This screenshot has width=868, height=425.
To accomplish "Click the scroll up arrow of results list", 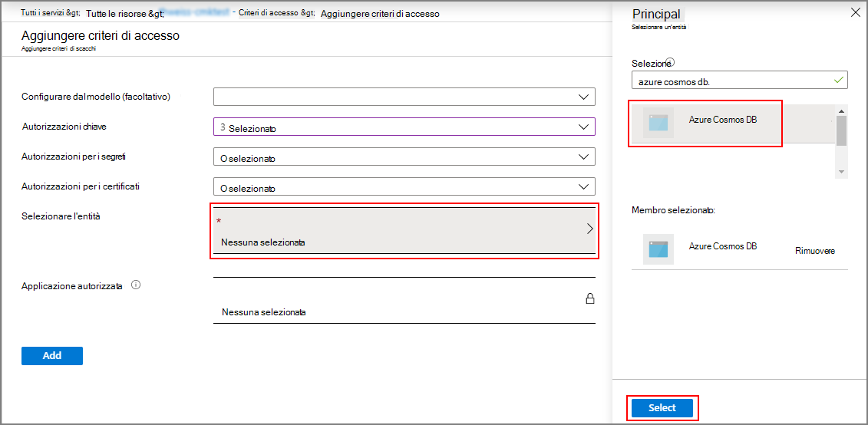I will tap(842, 110).
